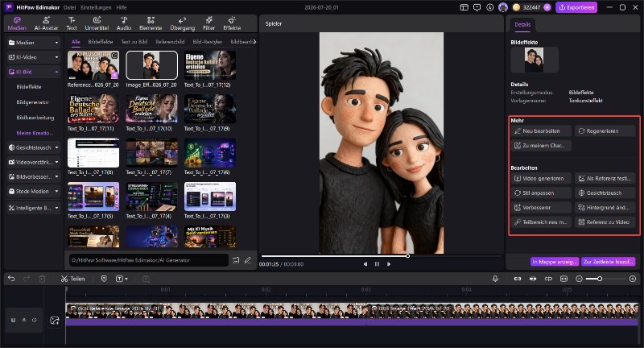Click the download icon in title bar
Screen dimensions: 644x348
[489, 7]
